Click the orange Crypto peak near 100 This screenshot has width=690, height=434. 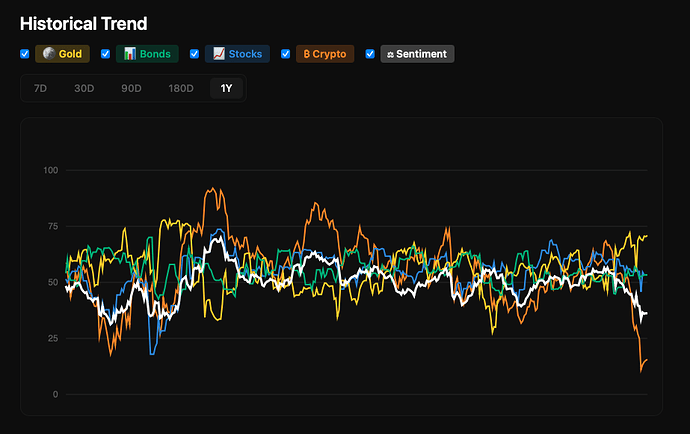[210, 188]
